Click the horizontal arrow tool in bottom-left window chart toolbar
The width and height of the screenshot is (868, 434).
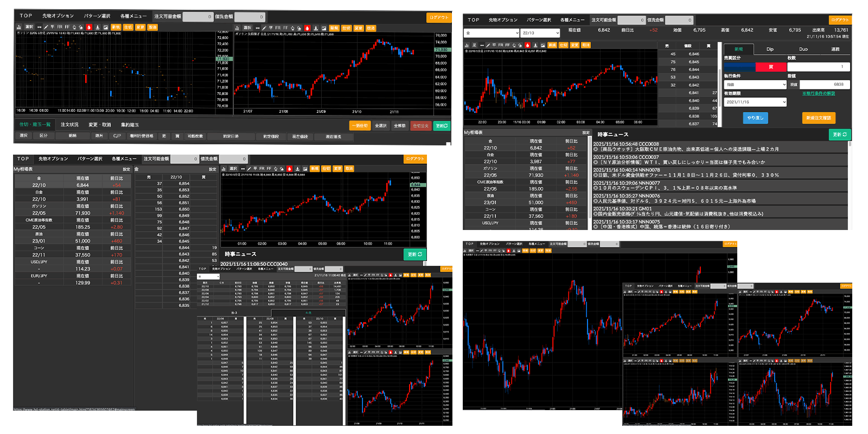(x=242, y=169)
